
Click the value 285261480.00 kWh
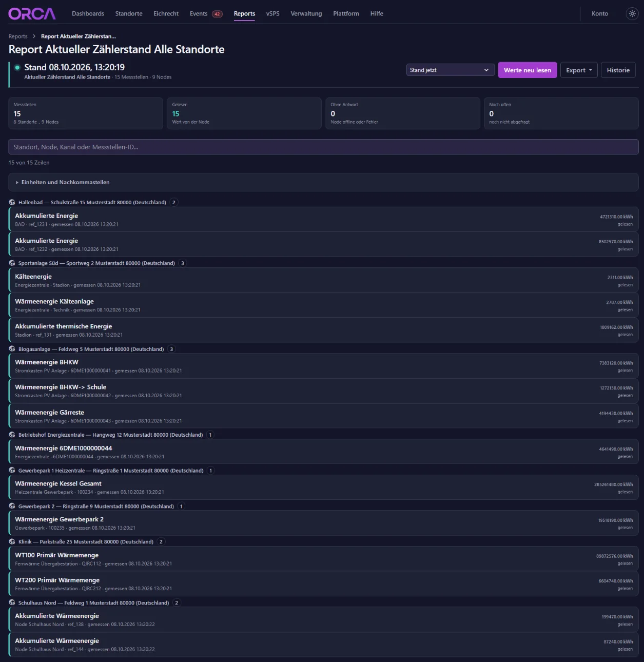coord(613,484)
